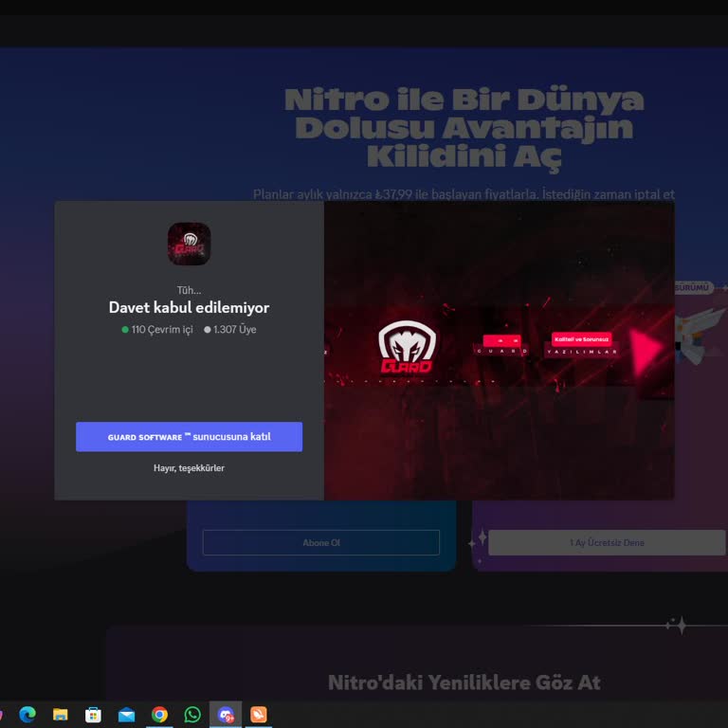Viewport: 728px width, 728px height.
Task: Open Microsoft Store from taskbar
Action: click(93, 714)
